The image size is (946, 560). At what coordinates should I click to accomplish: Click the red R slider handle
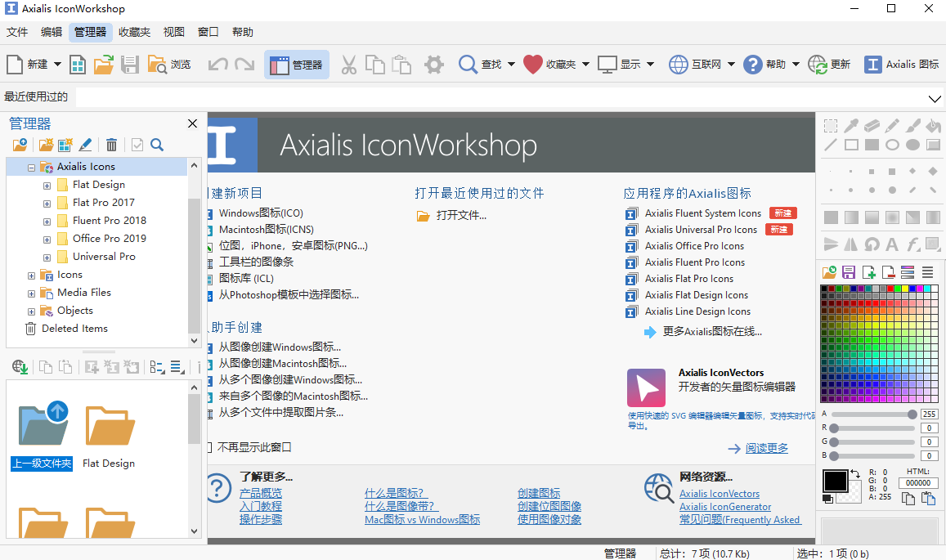coord(834,428)
